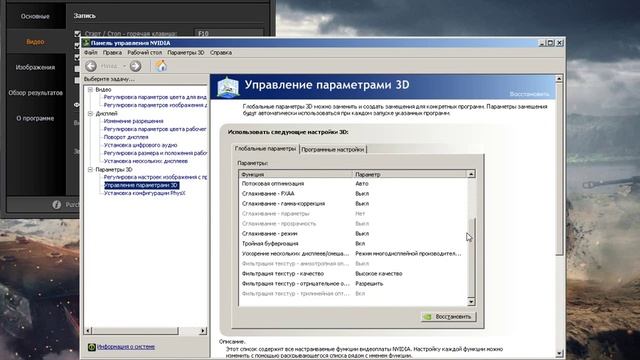The width and height of the screenshot is (640, 360).
Task: Select the Сглаживание - режим row
Action: [353, 234]
